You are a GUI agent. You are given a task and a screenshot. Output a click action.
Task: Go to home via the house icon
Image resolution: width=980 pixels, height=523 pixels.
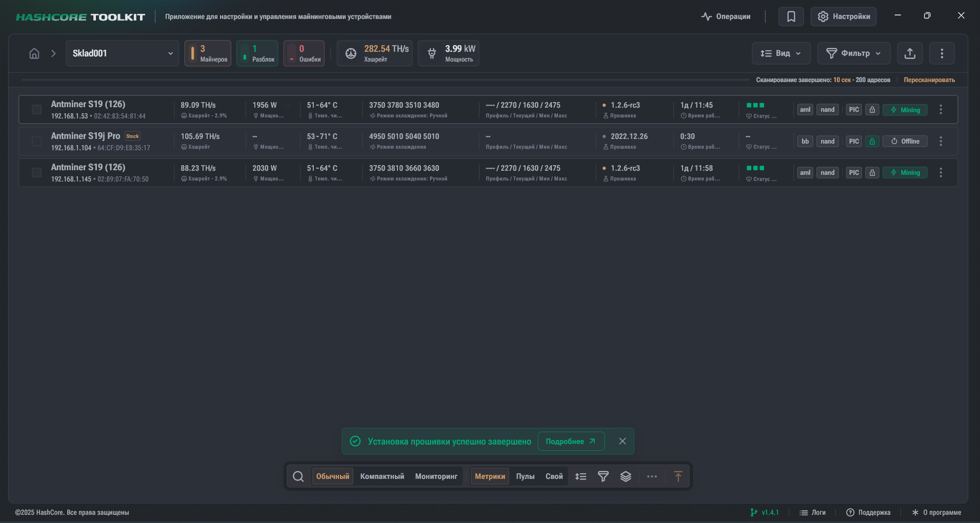[x=34, y=53]
